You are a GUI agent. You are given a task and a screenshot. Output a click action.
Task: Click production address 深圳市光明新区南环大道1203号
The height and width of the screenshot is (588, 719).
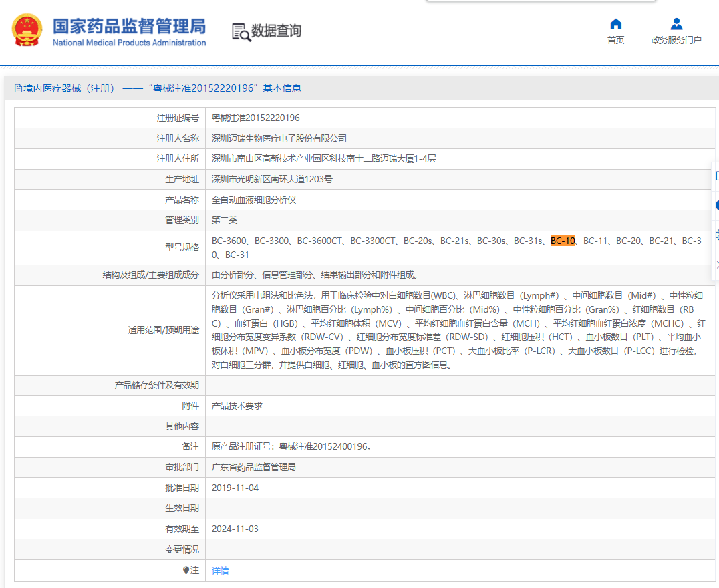coord(272,179)
